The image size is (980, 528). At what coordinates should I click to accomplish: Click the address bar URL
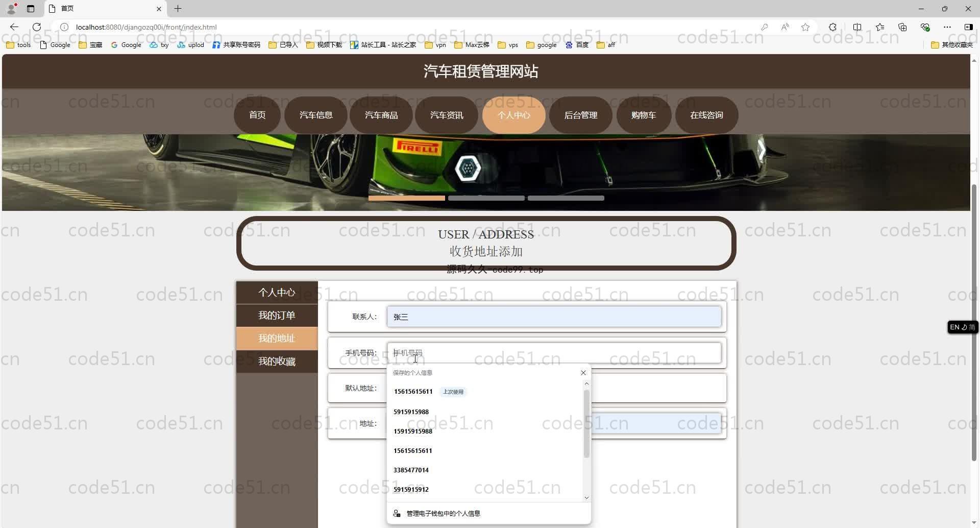click(146, 27)
